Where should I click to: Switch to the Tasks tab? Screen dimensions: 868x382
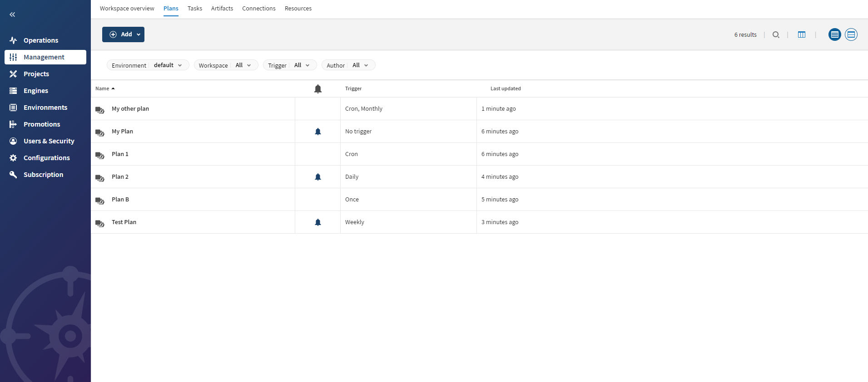[x=195, y=9]
